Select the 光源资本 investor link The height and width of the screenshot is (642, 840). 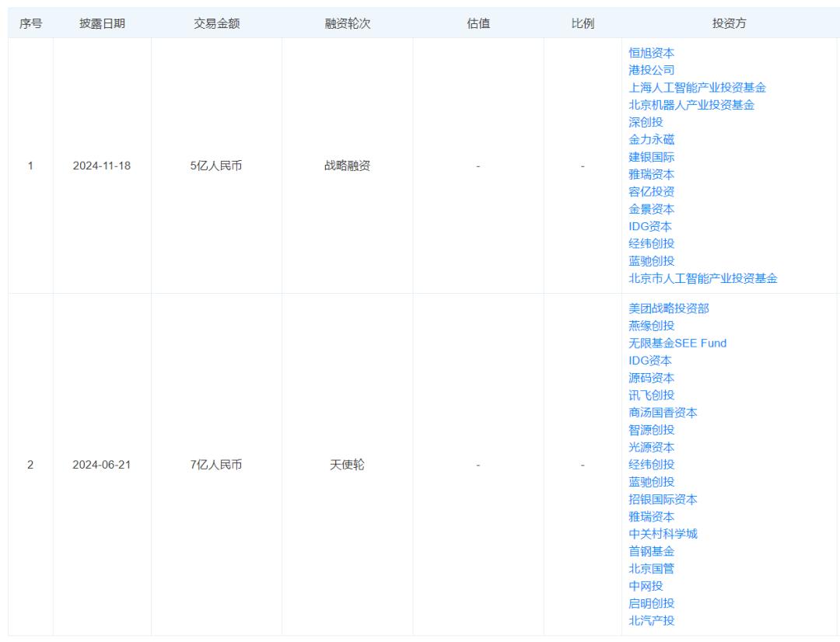(651, 448)
